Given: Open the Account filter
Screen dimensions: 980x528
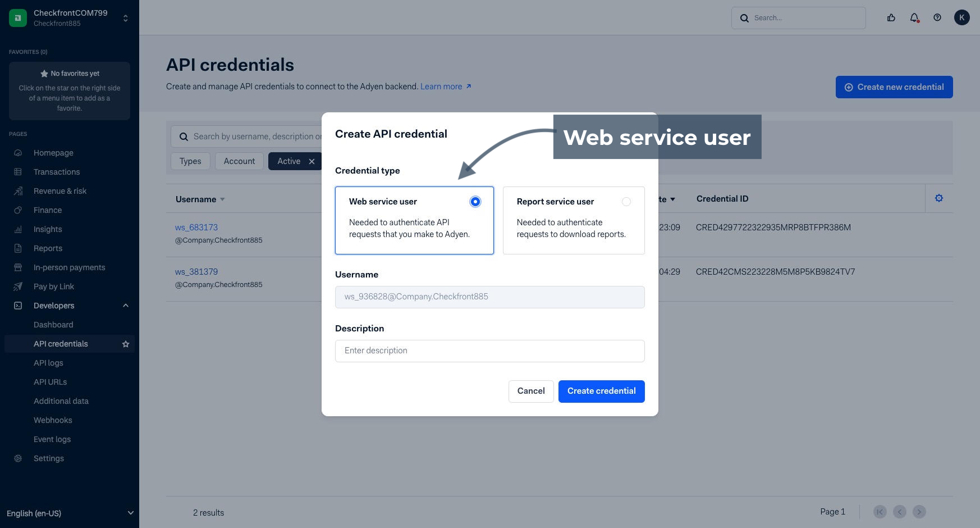Looking at the screenshot, I should tap(239, 161).
